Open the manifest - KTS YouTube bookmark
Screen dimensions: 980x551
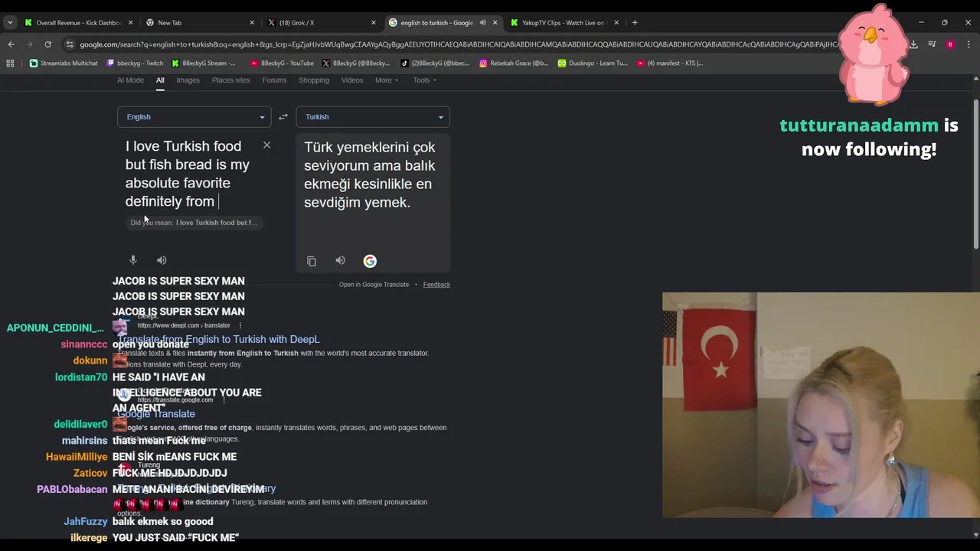[x=670, y=64]
